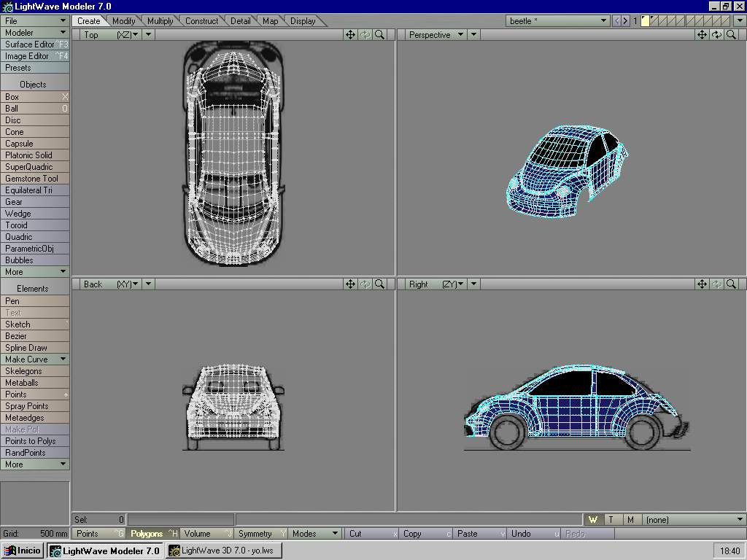Switch to LightWave 3D in the taskbar
747x560 pixels.
tap(223, 551)
